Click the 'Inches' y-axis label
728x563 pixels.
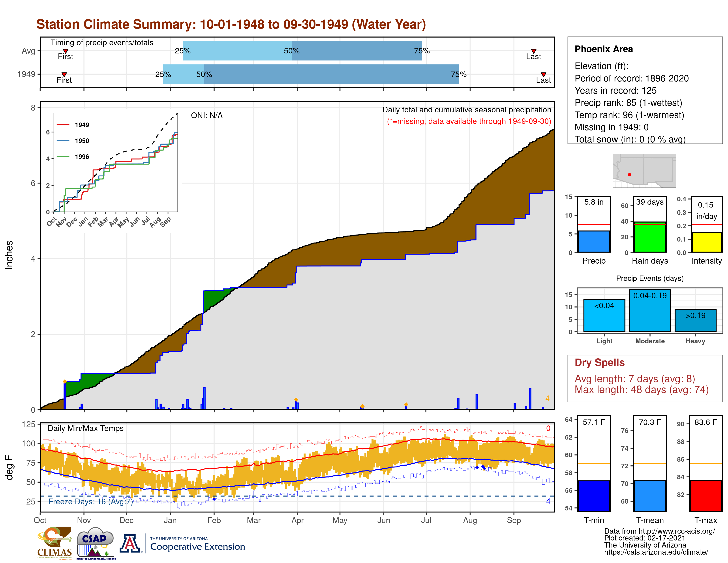click(9, 255)
